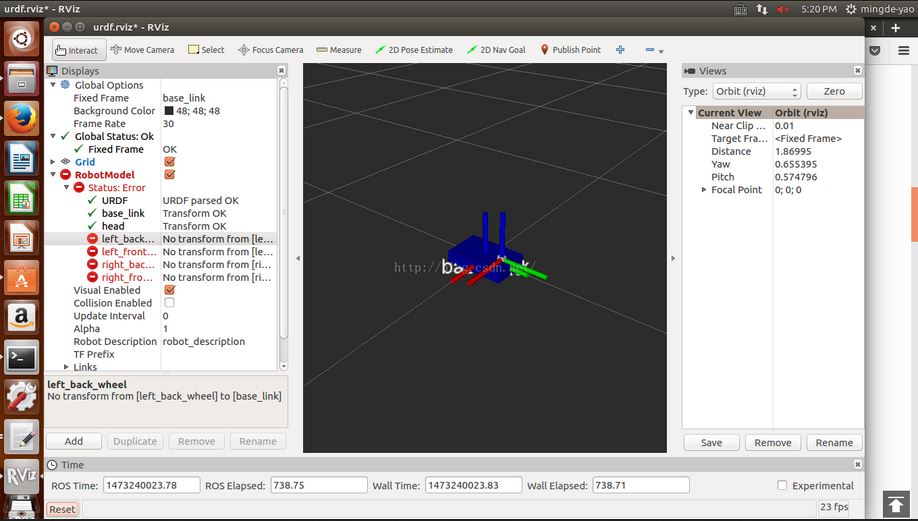Select the Interact tool
The height and width of the screenshot is (521, 918).
point(79,50)
